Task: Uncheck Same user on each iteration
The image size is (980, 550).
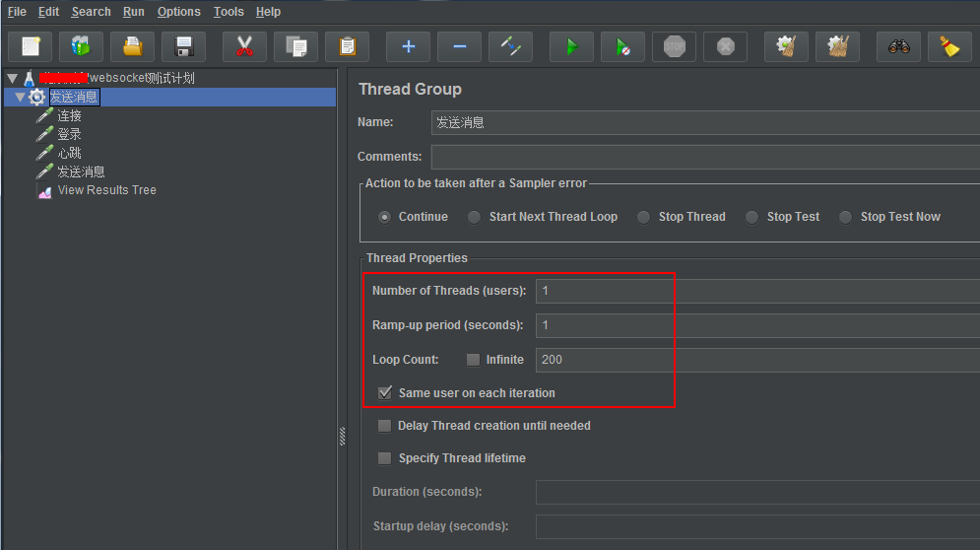Action: (x=385, y=393)
